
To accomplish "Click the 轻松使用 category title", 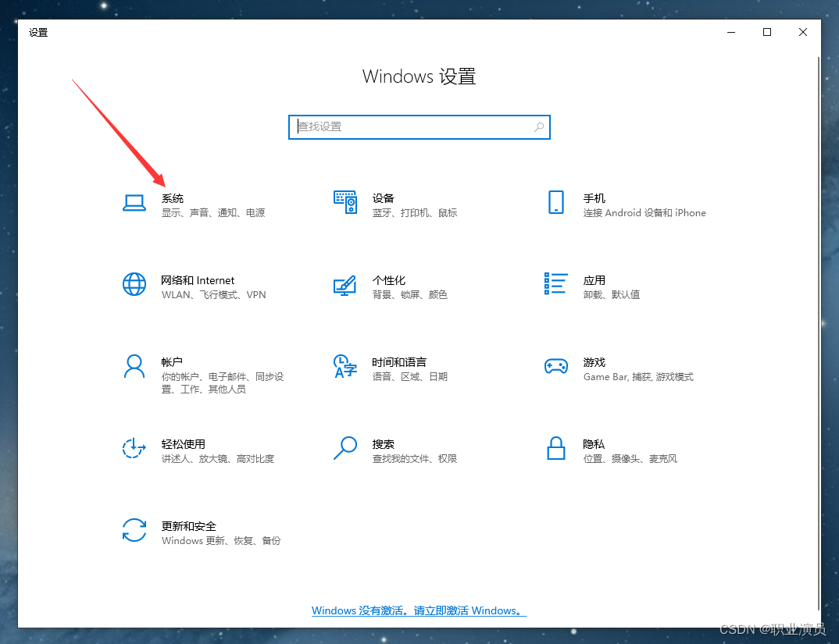I will coord(184,444).
